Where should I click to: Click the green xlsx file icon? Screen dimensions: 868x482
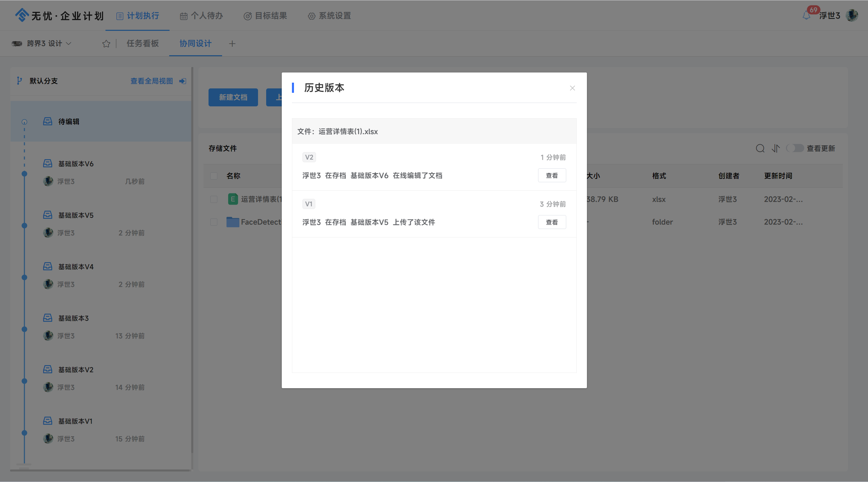point(233,199)
